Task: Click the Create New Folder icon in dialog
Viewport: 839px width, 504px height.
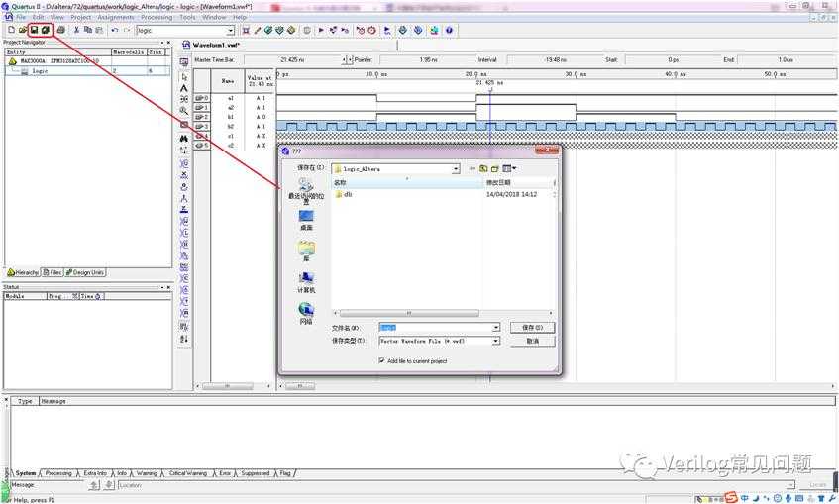Action: pos(495,169)
